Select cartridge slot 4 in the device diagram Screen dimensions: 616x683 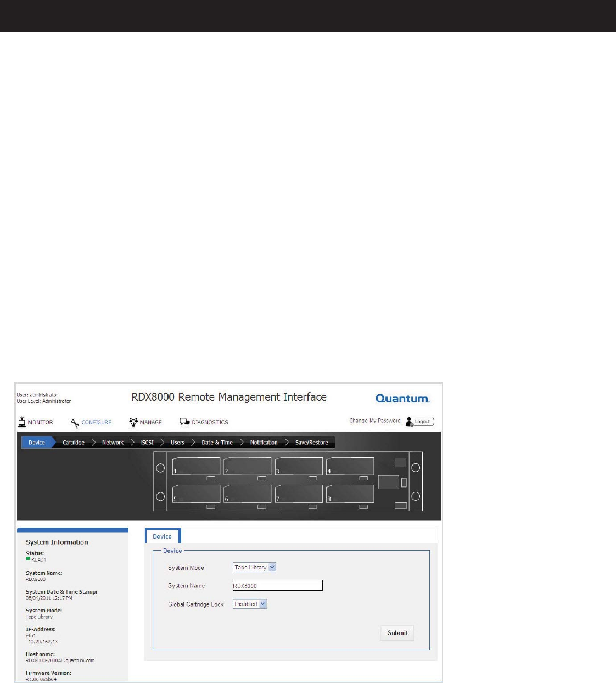[350, 466]
